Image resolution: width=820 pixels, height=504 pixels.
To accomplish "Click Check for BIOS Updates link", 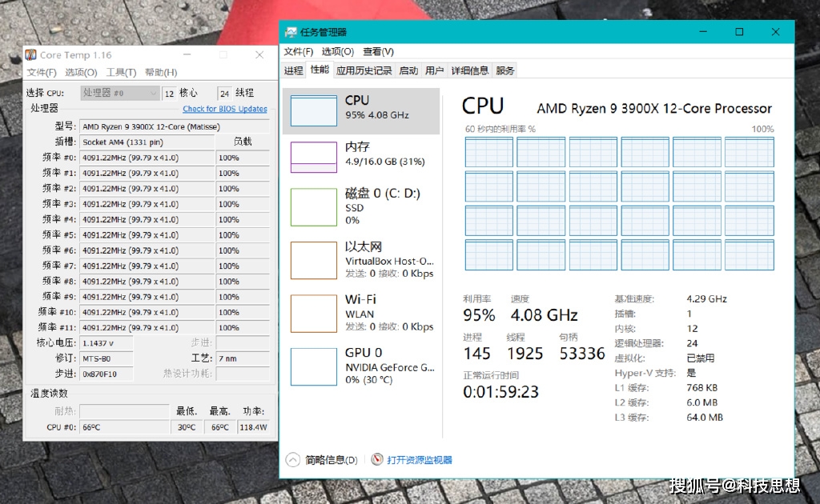I will point(225,109).
